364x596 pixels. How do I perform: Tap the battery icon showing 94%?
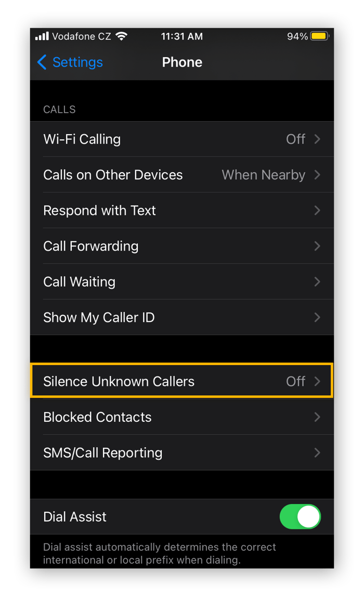click(320, 36)
